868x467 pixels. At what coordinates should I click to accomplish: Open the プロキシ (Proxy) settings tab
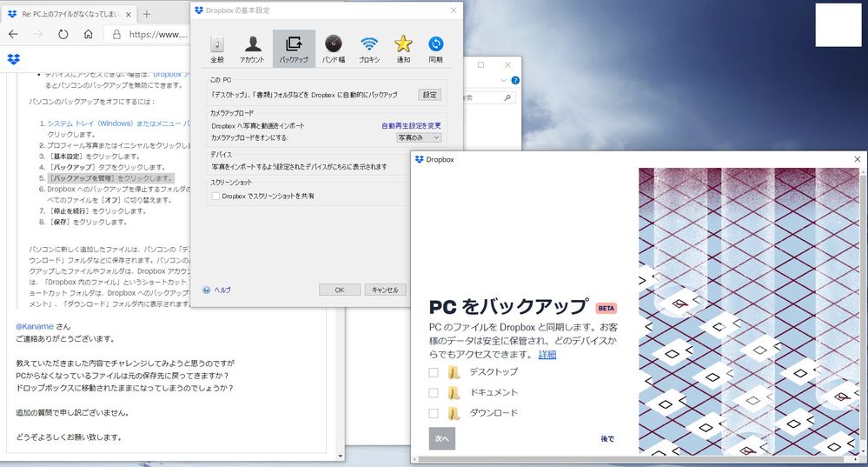pyautogui.click(x=369, y=49)
